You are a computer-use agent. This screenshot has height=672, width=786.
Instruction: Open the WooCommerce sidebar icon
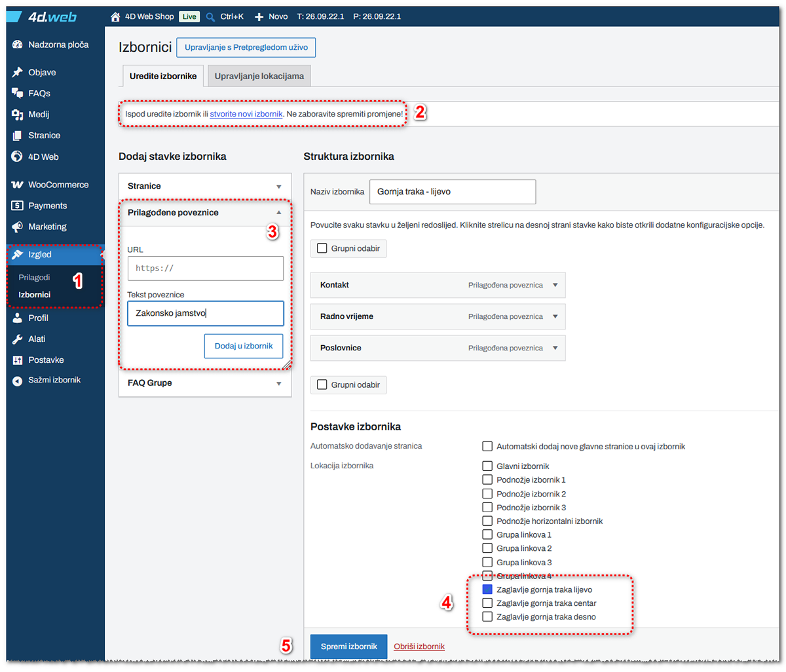18,185
